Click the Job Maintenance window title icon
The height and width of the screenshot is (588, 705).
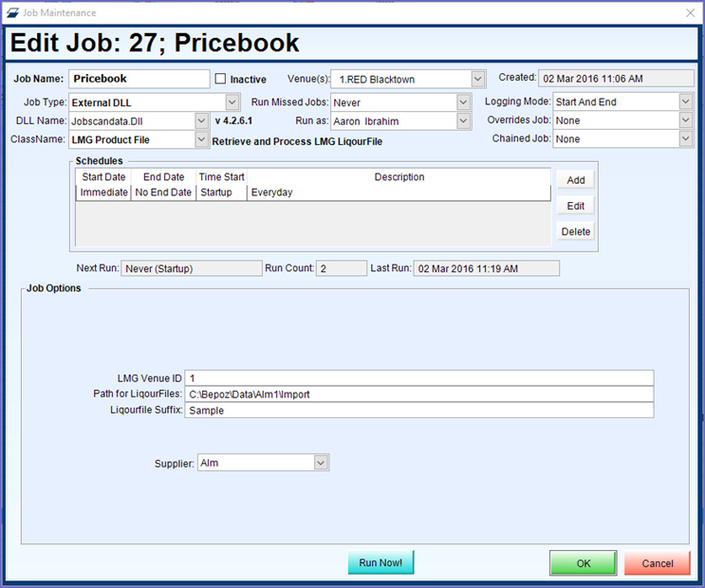pos(12,12)
